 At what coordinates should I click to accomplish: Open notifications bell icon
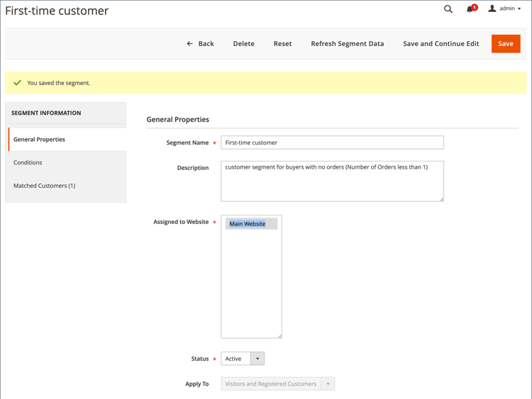470,9
